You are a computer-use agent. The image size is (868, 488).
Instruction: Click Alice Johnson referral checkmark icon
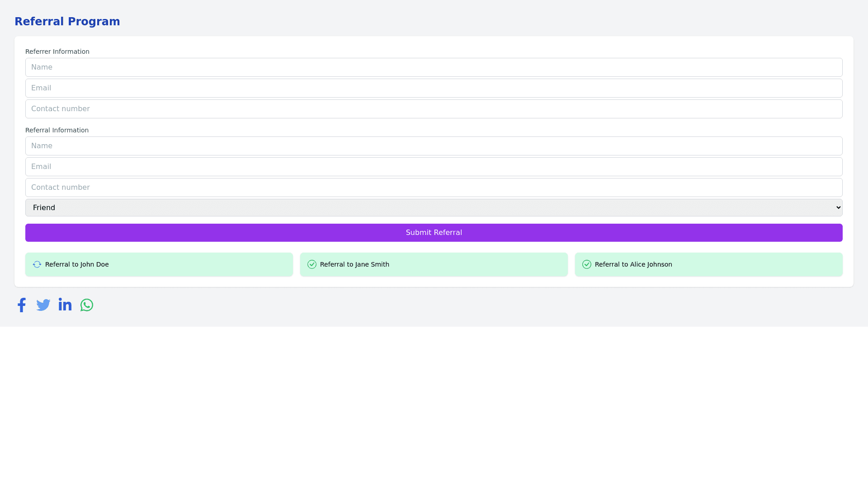coord(587,264)
